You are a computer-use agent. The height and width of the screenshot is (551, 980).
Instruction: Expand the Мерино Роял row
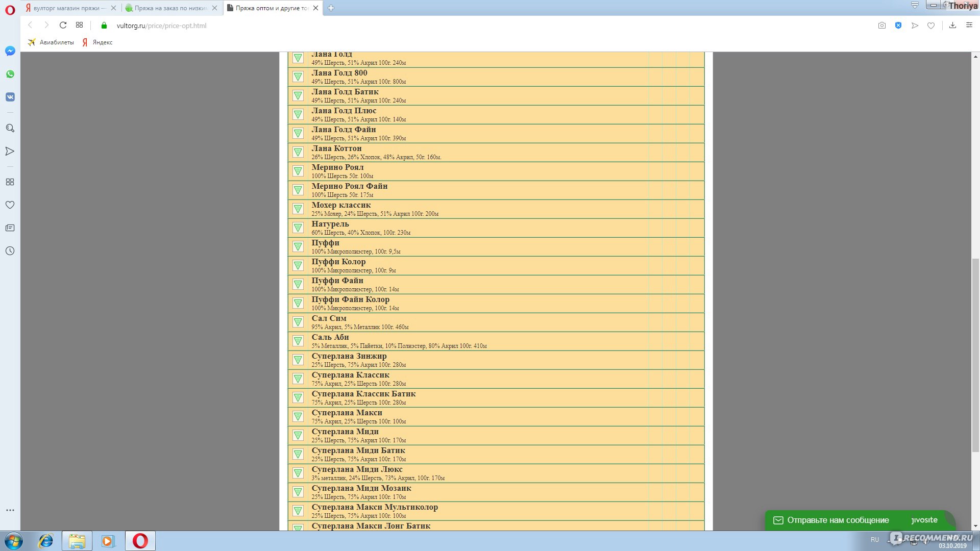coord(298,171)
